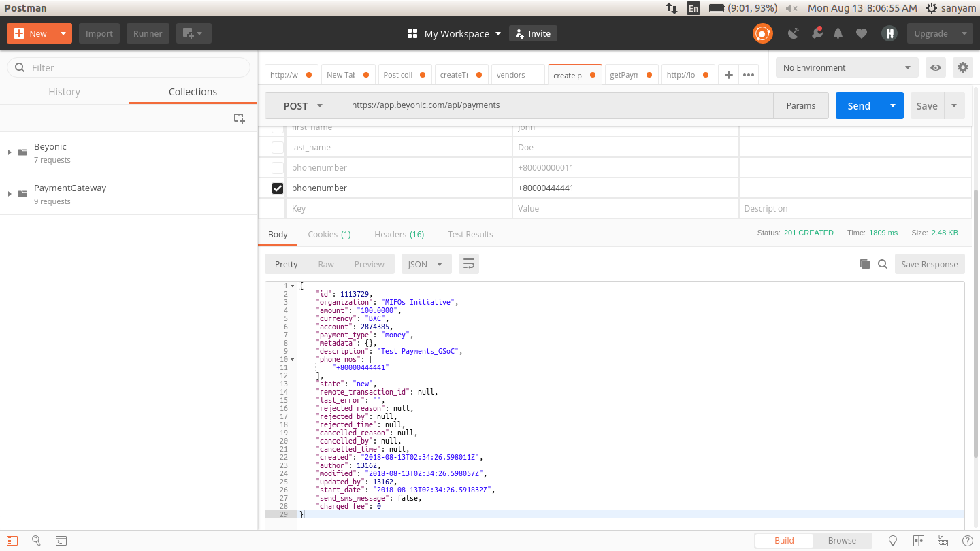Expand the PaymentGateway collection
Image resolution: width=980 pixels, height=551 pixels.
(x=10, y=194)
